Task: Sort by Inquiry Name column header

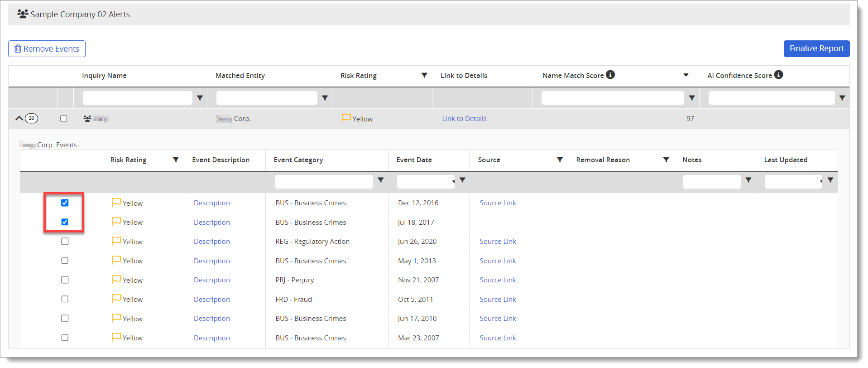Action: pyautogui.click(x=104, y=76)
